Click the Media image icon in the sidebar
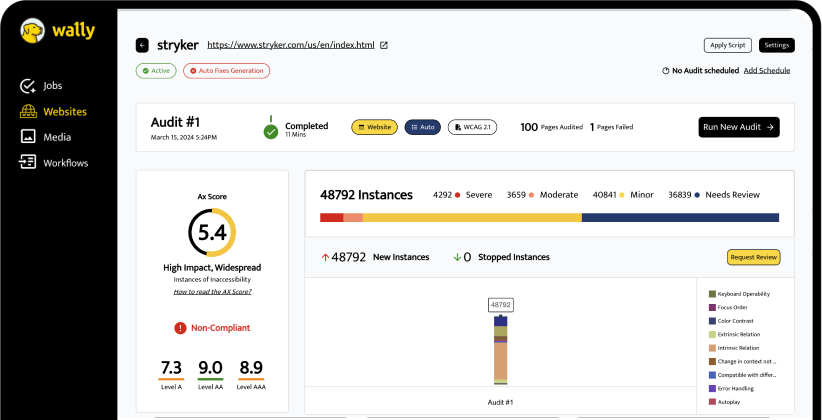The height and width of the screenshot is (420, 822). point(28,137)
